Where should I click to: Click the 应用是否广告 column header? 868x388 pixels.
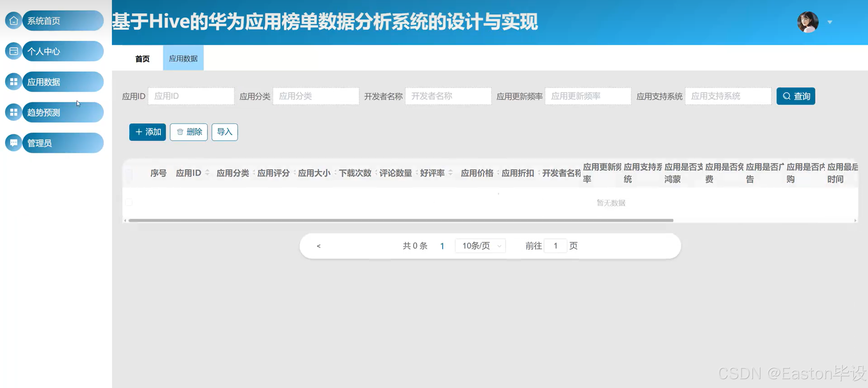tap(765, 173)
